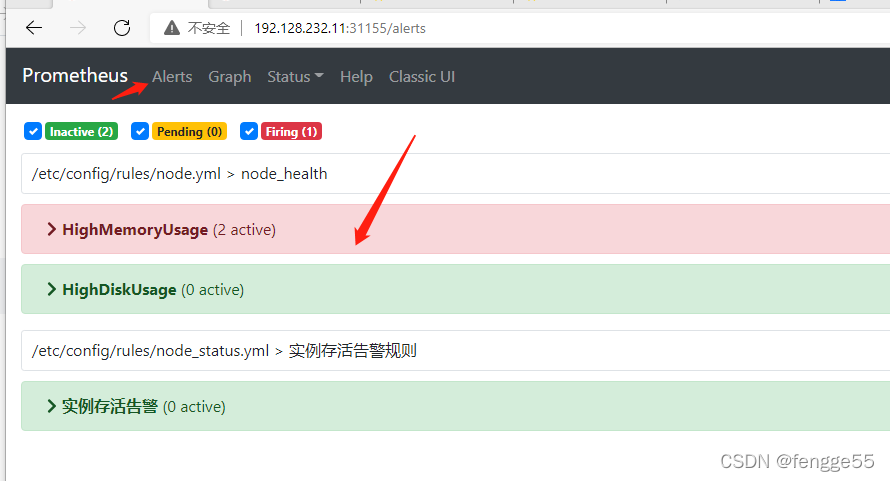Open the Status dropdown menu
Viewport: 890px width, 481px height.
click(x=295, y=77)
